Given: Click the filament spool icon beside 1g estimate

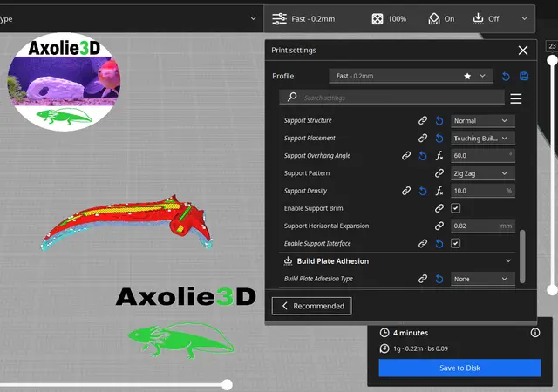Looking at the screenshot, I should point(384,348).
